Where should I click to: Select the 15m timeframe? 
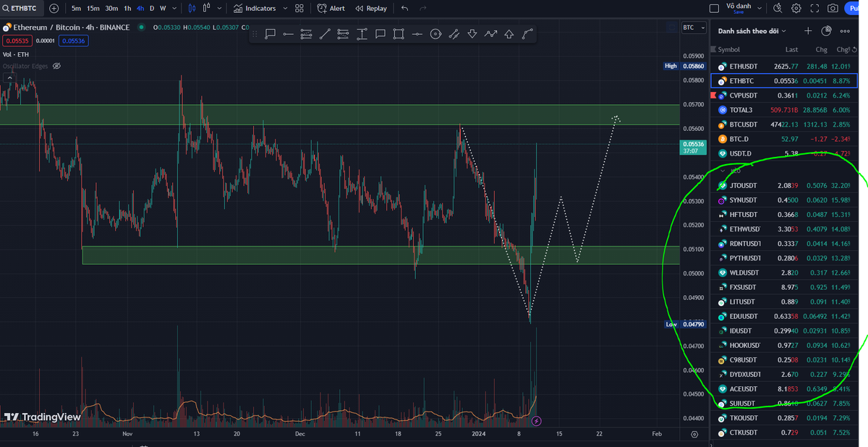point(93,8)
